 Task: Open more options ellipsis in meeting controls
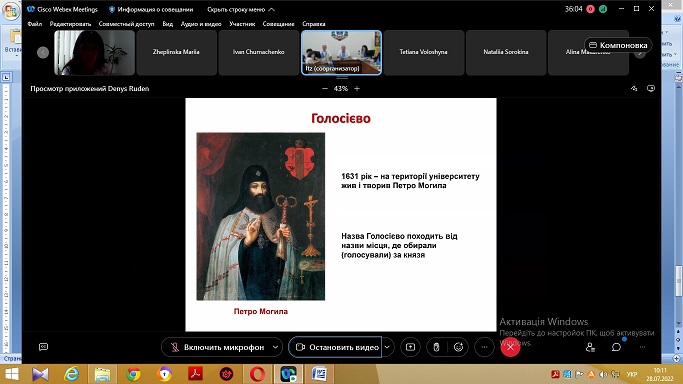pos(484,347)
